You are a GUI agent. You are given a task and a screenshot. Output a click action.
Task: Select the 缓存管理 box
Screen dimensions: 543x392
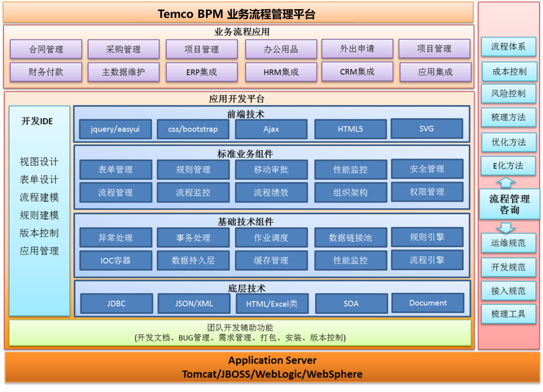(271, 260)
